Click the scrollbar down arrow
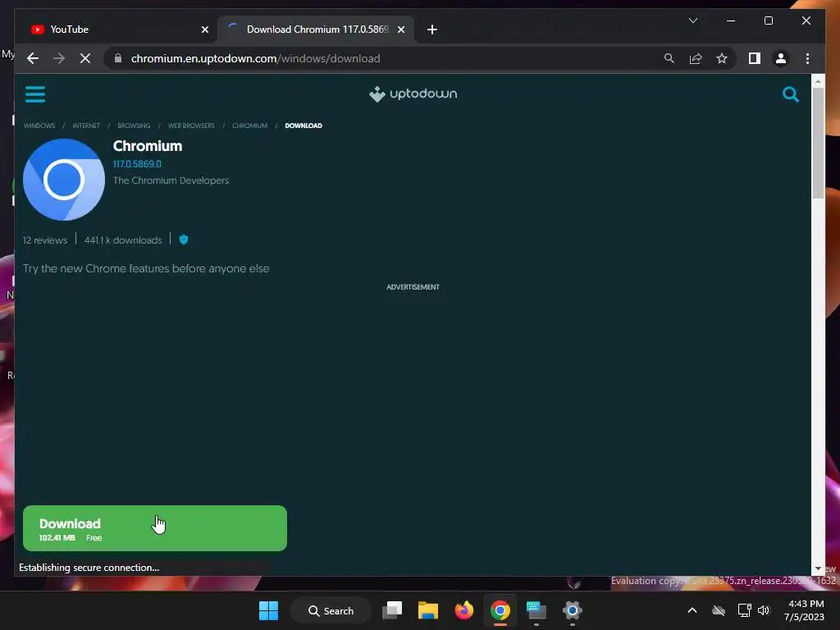The width and height of the screenshot is (840, 630). (x=818, y=568)
